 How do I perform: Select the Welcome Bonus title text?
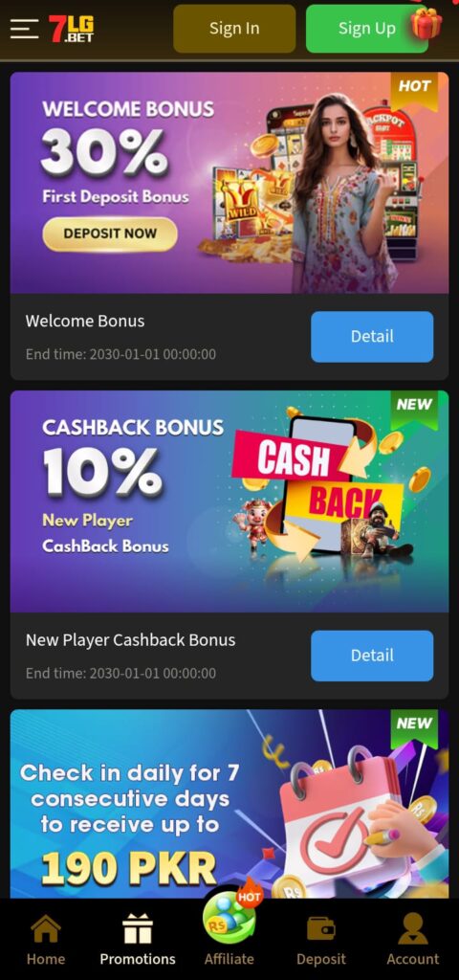85,322
